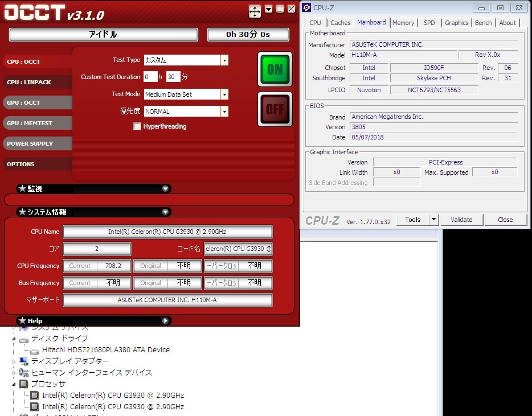This screenshot has height=416, width=532.
Task: Expand the ヒューマン インターフェイス デバイス node
Action: [x=14, y=373]
